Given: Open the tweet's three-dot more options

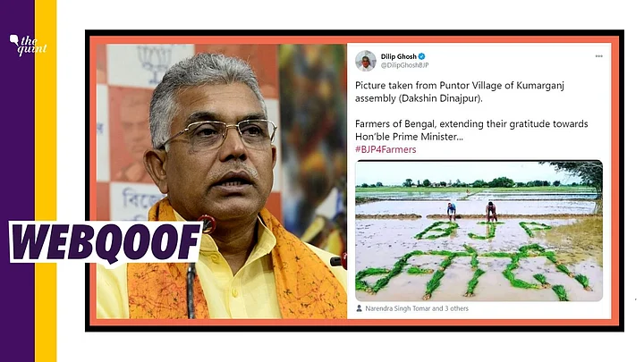Looking at the screenshot, I should click(598, 56).
